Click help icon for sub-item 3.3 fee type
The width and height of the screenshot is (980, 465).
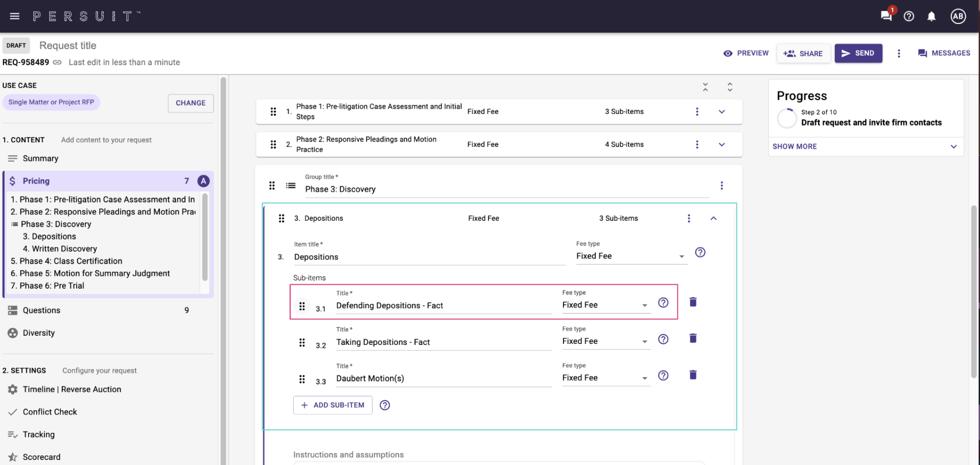(663, 376)
